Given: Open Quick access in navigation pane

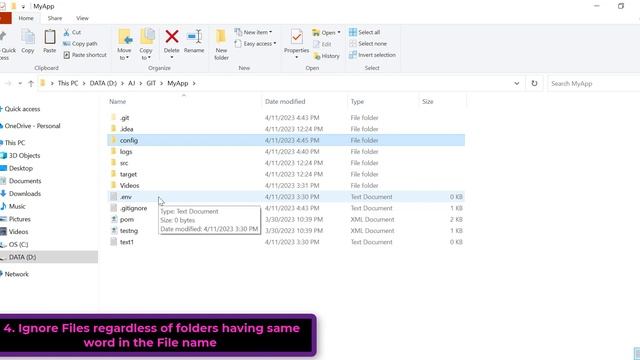Looking at the screenshot, I should click(x=22, y=109).
